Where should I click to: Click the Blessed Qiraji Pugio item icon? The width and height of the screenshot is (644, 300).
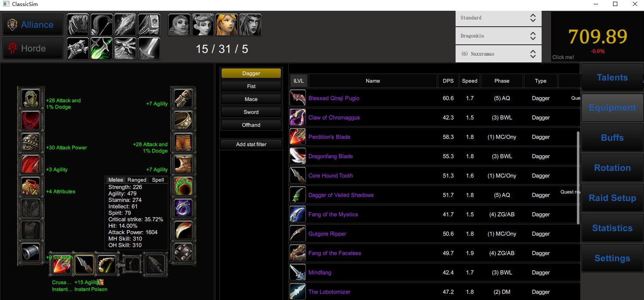pos(298,98)
